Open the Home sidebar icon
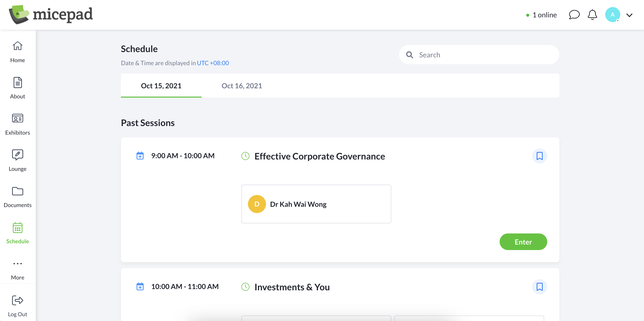The image size is (644, 321). [17, 46]
